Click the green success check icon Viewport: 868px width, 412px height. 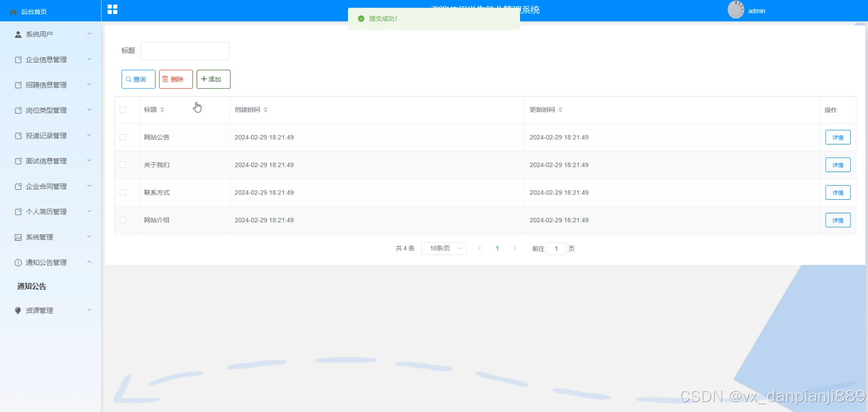[361, 19]
